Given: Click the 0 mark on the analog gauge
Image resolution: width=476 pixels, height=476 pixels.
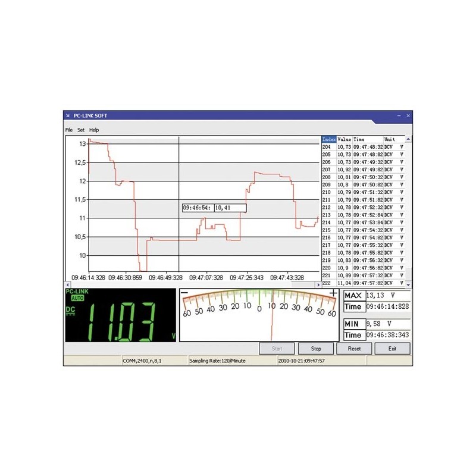Looking at the screenshot, I should click(259, 309).
